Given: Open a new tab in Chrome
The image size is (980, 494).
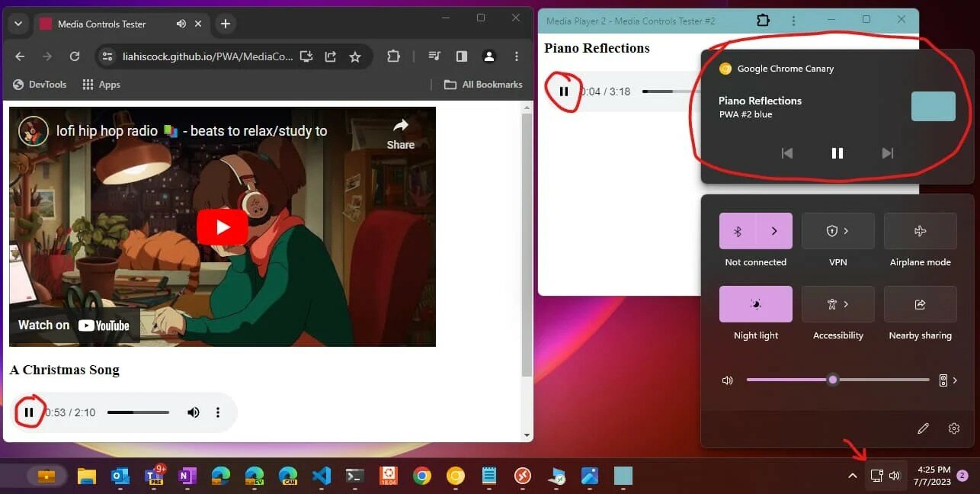Looking at the screenshot, I should click(x=226, y=24).
